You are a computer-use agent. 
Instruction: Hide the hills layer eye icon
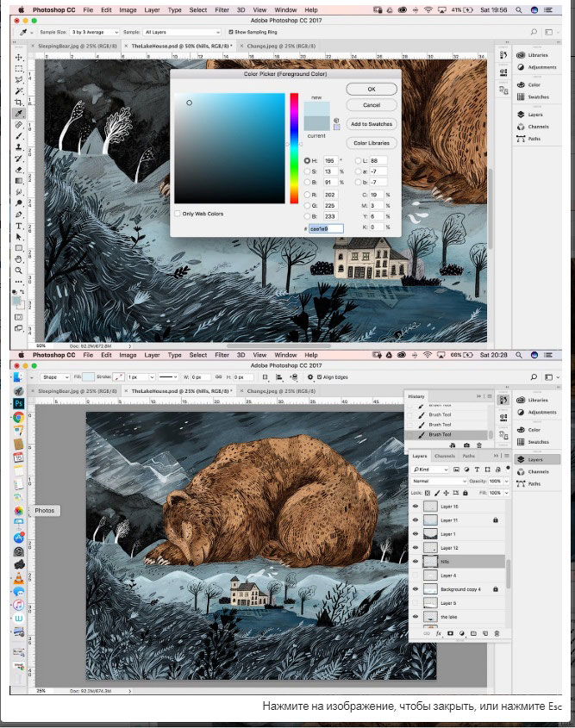[416, 562]
